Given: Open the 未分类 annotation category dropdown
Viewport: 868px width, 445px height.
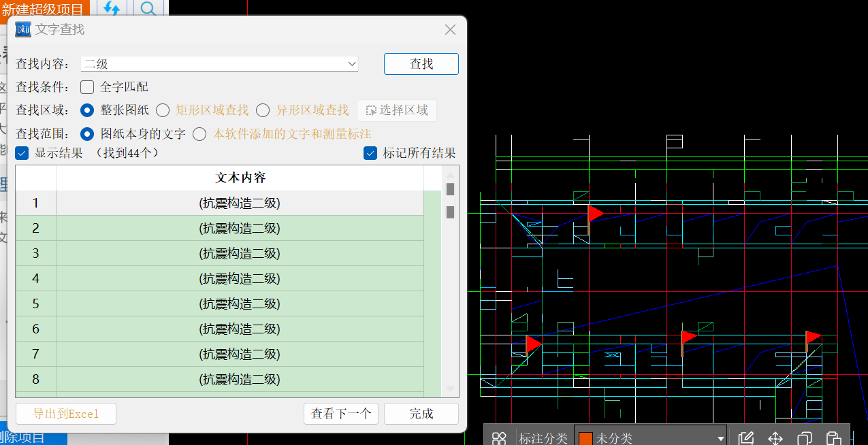Looking at the screenshot, I should (720, 439).
